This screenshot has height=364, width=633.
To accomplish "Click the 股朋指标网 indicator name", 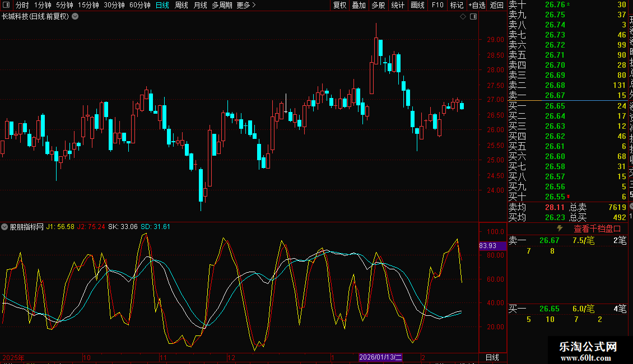I will pos(27,227).
